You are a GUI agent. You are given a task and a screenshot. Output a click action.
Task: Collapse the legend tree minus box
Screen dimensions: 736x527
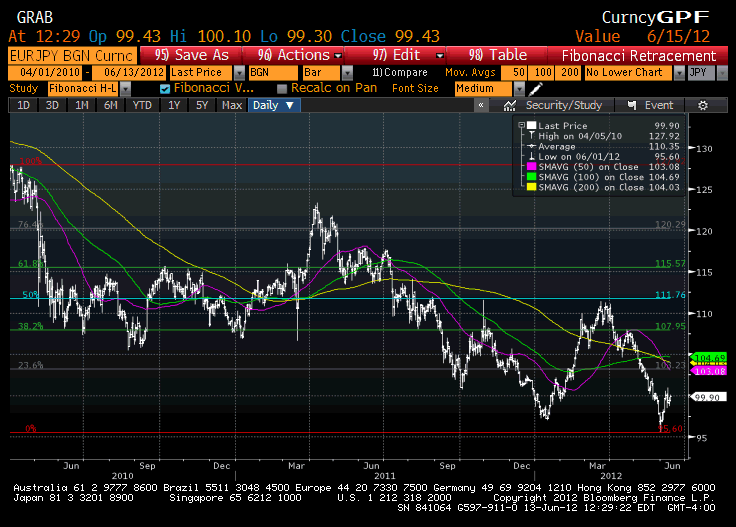point(521,125)
